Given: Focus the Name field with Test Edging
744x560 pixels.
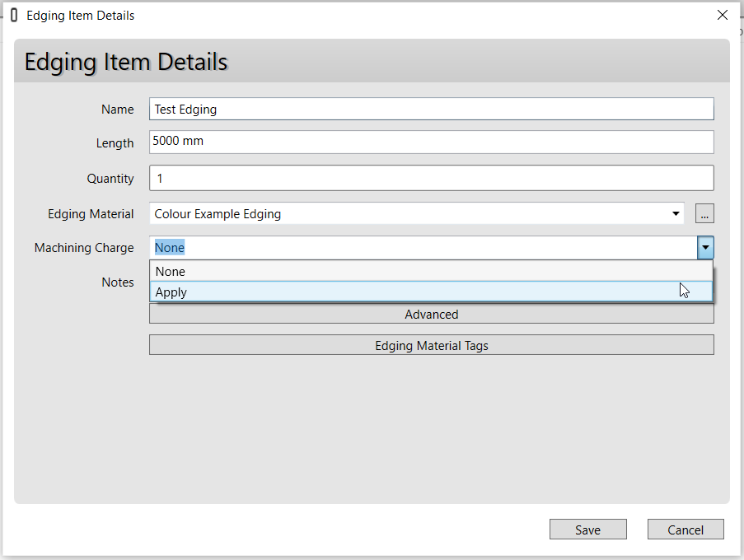Looking at the screenshot, I should coord(431,109).
